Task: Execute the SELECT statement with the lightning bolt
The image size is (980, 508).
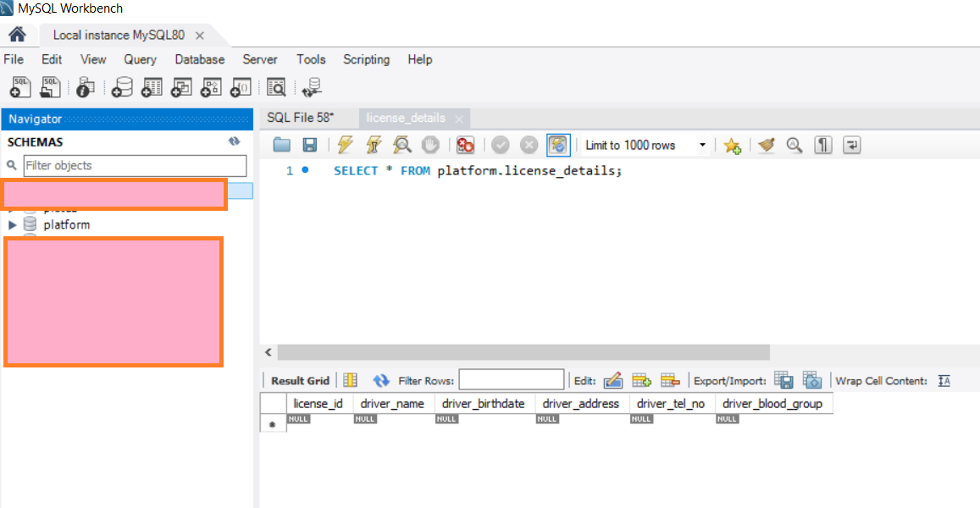Action: [345, 145]
